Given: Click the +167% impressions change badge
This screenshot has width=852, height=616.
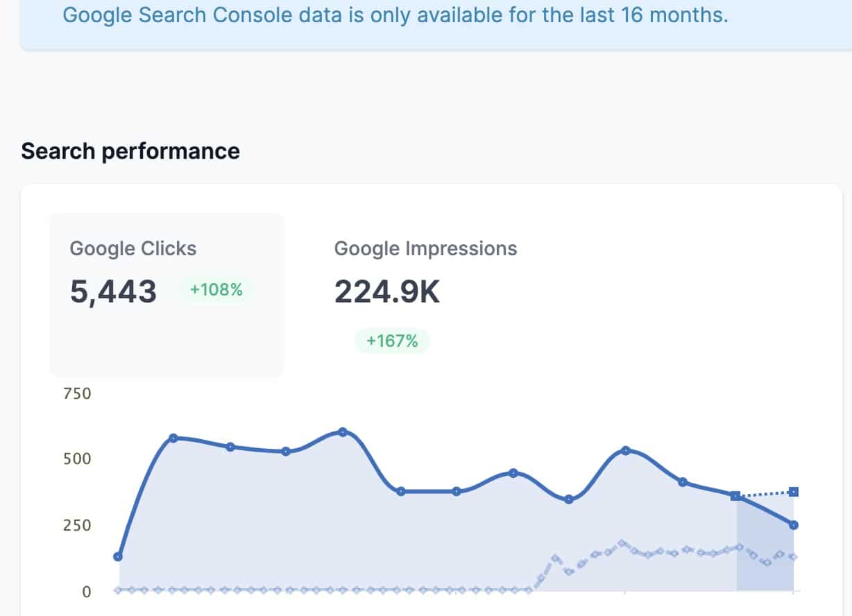Looking at the screenshot, I should (x=392, y=341).
